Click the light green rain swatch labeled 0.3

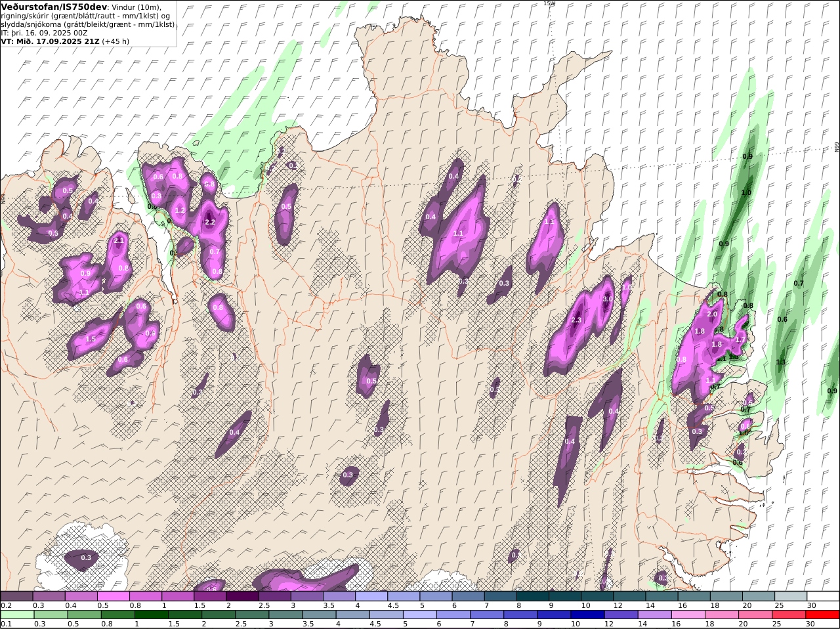pos(49,615)
